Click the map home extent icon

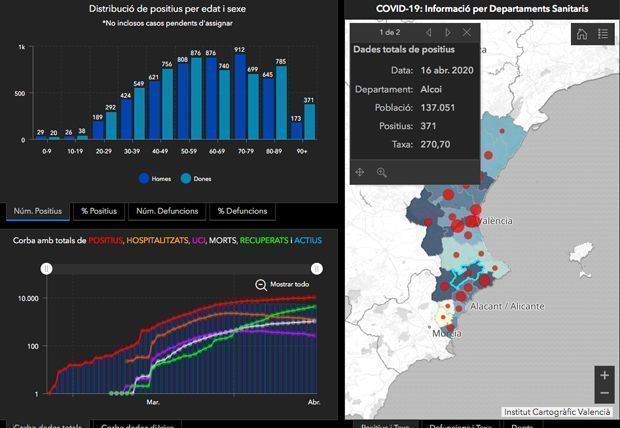point(582,34)
